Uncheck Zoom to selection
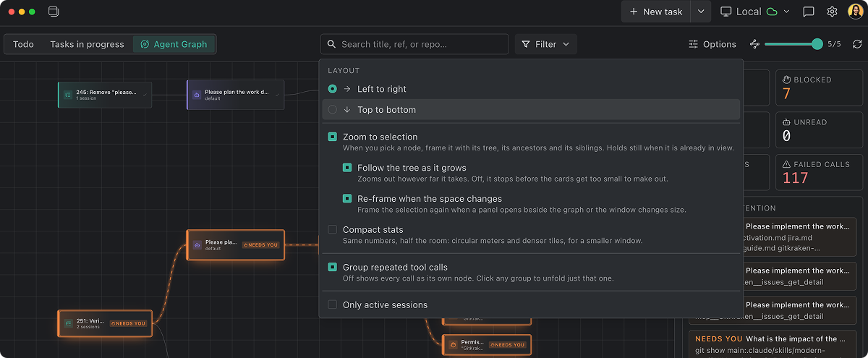This screenshot has width=868, height=358. 332,137
